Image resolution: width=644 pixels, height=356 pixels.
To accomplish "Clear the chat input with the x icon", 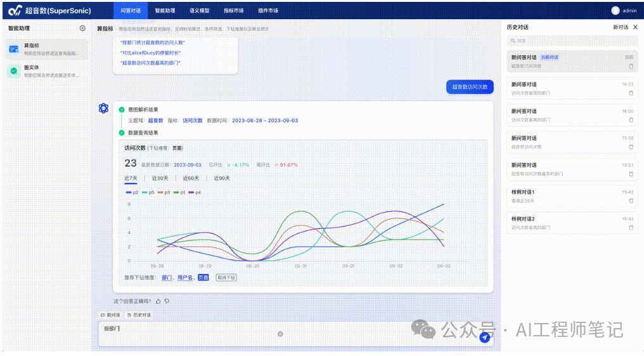I will (280, 334).
